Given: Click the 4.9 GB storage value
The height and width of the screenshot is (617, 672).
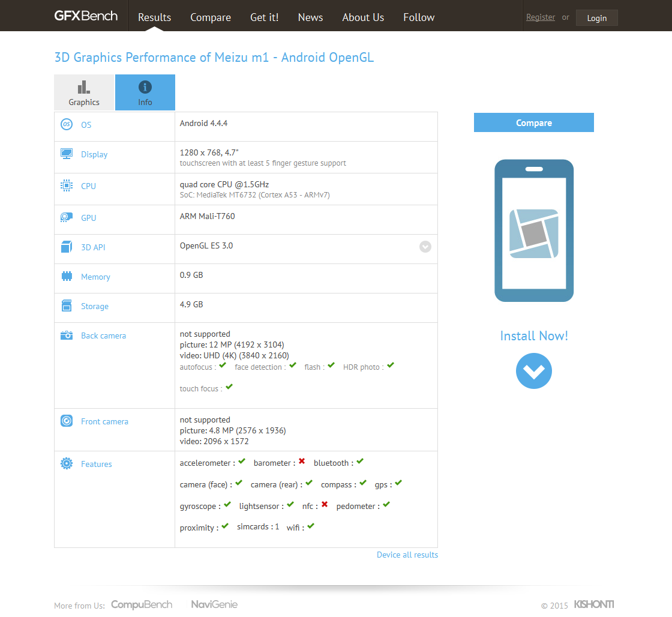Looking at the screenshot, I should [x=191, y=304].
